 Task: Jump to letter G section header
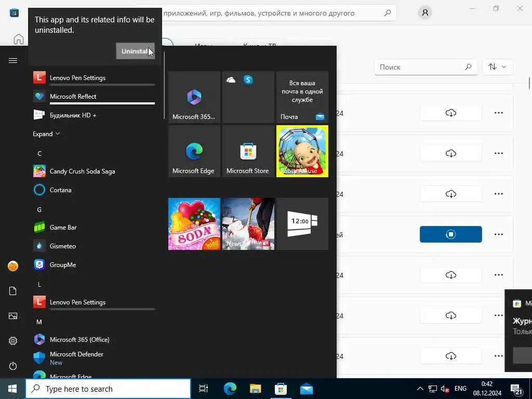pos(39,210)
